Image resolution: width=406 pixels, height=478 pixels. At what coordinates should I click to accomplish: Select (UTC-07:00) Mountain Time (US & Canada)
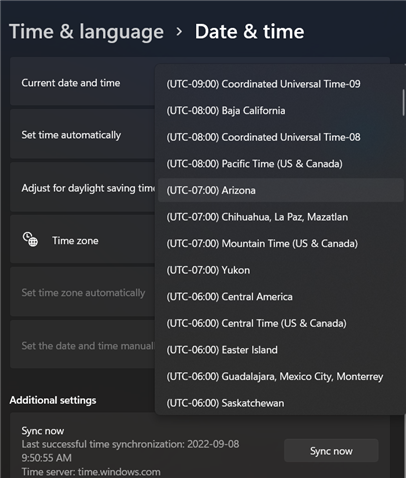281,244
